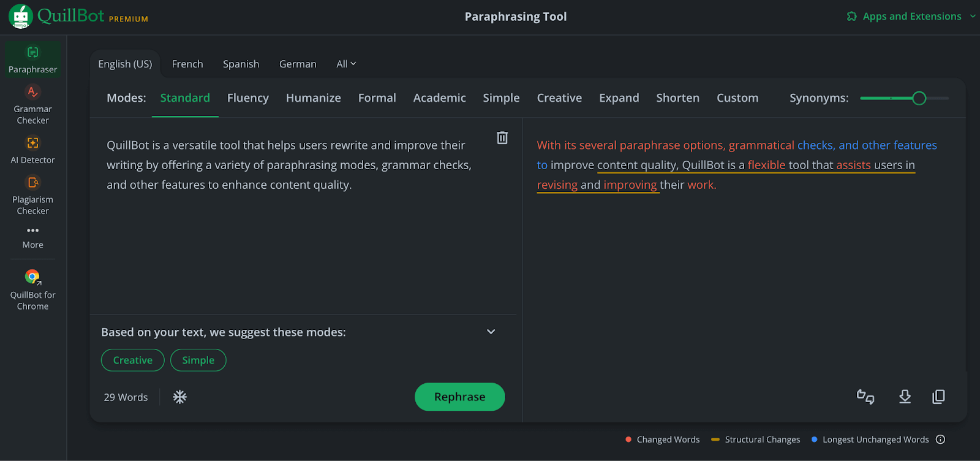Open the Grammar Checker tool
Screen dimensions: 980x461
tap(32, 105)
